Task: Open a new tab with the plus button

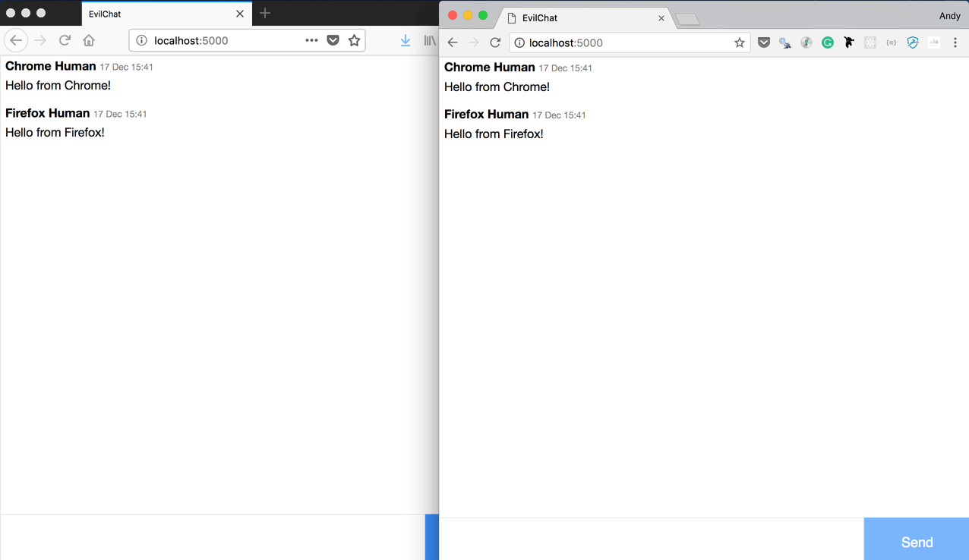Action: (x=264, y=13)
